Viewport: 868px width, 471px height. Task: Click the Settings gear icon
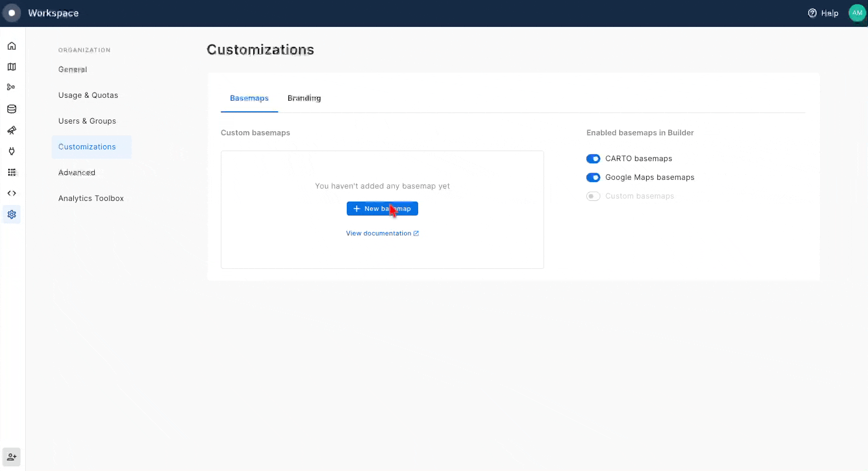12,214
